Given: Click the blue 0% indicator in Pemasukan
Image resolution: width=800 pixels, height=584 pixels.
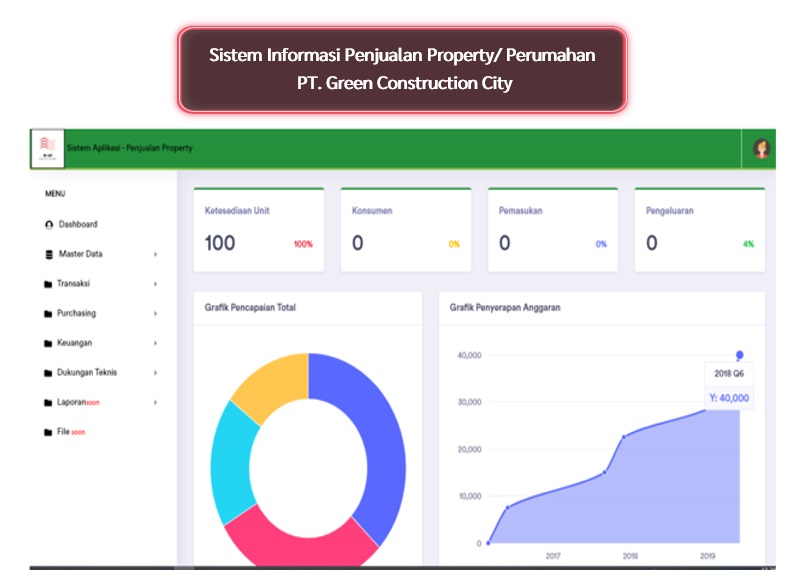Looking at the screenshot, I should [601, 244].
